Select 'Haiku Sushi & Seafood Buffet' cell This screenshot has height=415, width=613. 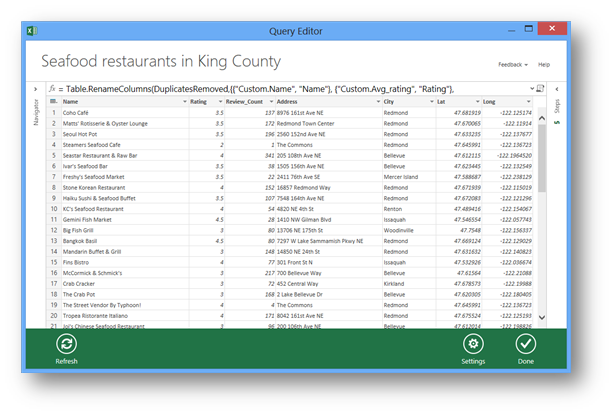pyautogui.click(x=125, y=199)
